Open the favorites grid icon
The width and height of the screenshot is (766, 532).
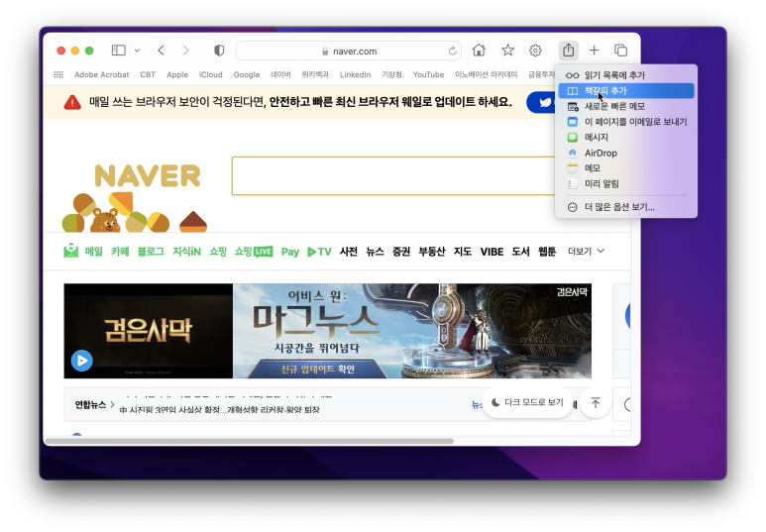click(x=58, y=74)
